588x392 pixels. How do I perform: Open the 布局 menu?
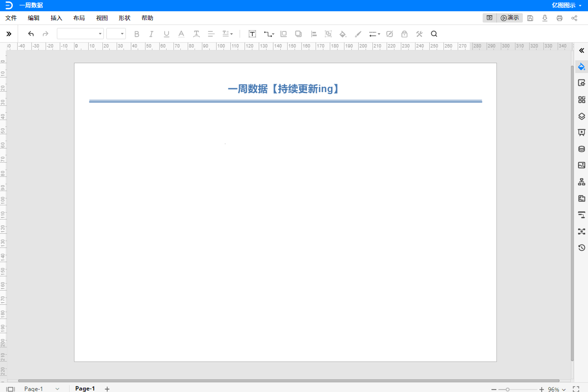pyautogui.click(x=79, y=18)
